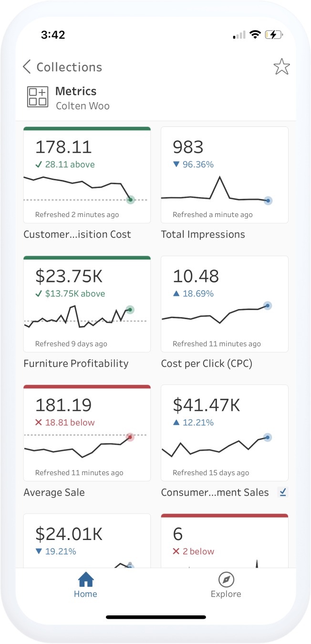Click the 18.81 below status text
The image size is (311, 644).
tap(65, 423)
